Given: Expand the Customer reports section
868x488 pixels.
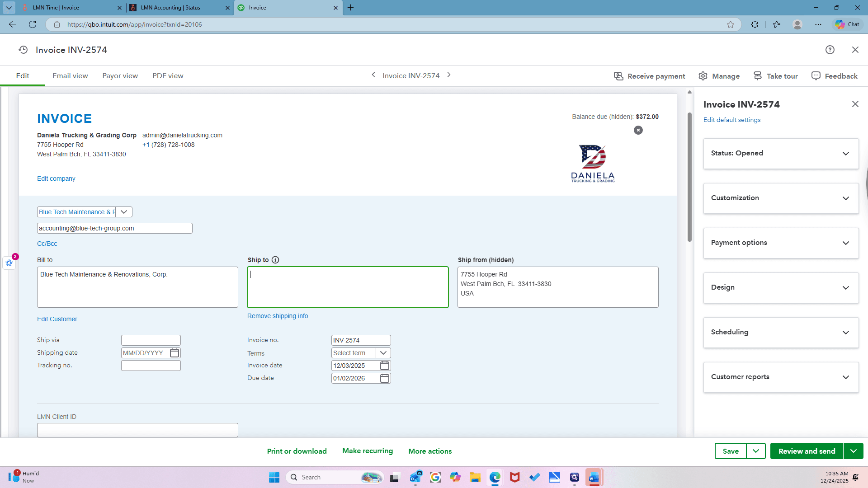Looking at the screenshot, I should click(781, 377).
